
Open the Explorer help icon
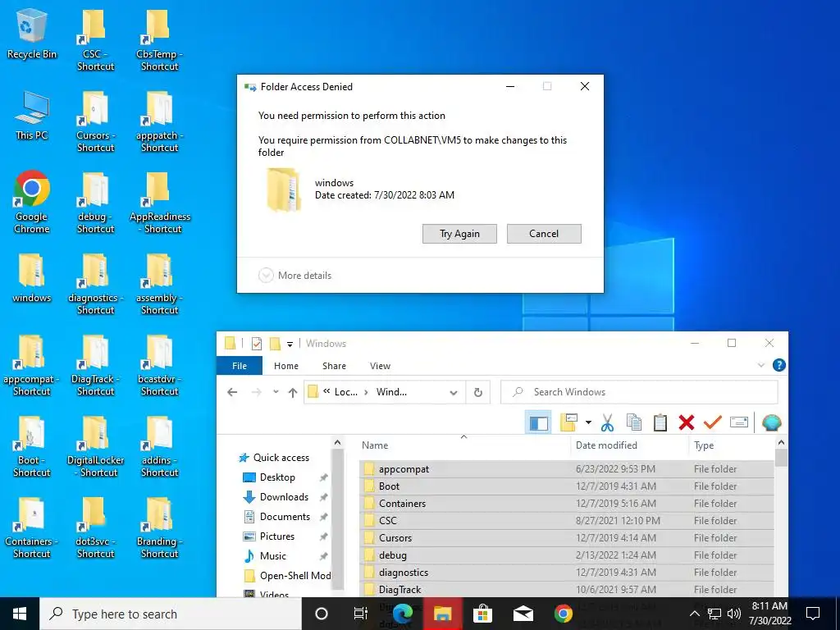pyautogui.click(x=779, y=365)
